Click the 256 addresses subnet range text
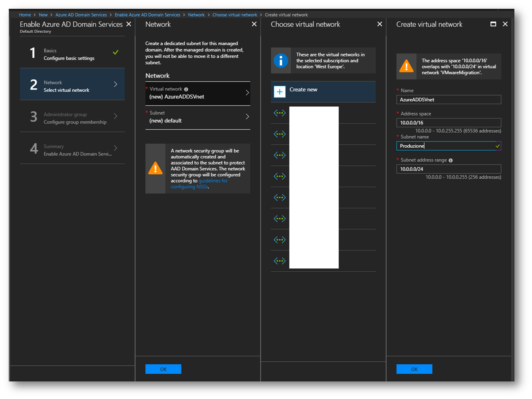This screenshot has width=532, height=399. click(463, 177)
